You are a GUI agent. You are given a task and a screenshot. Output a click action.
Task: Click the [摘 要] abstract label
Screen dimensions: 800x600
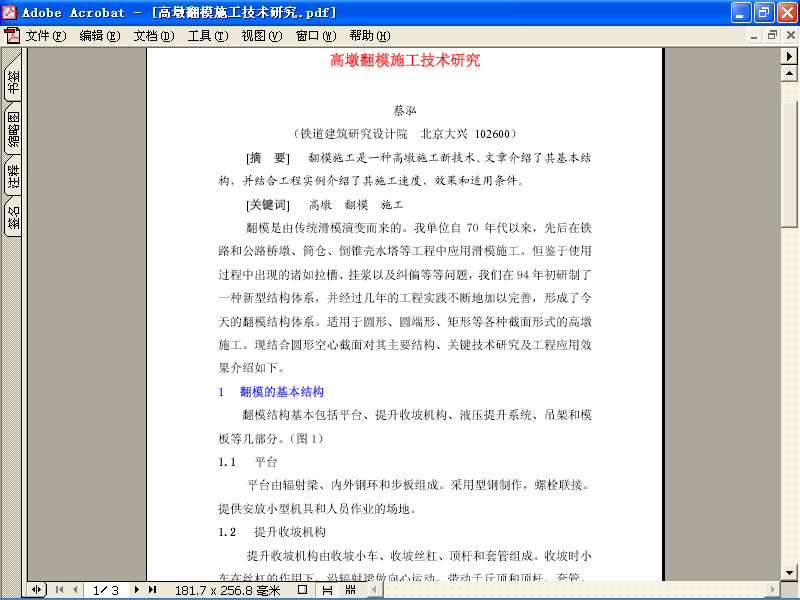point(268,158)
